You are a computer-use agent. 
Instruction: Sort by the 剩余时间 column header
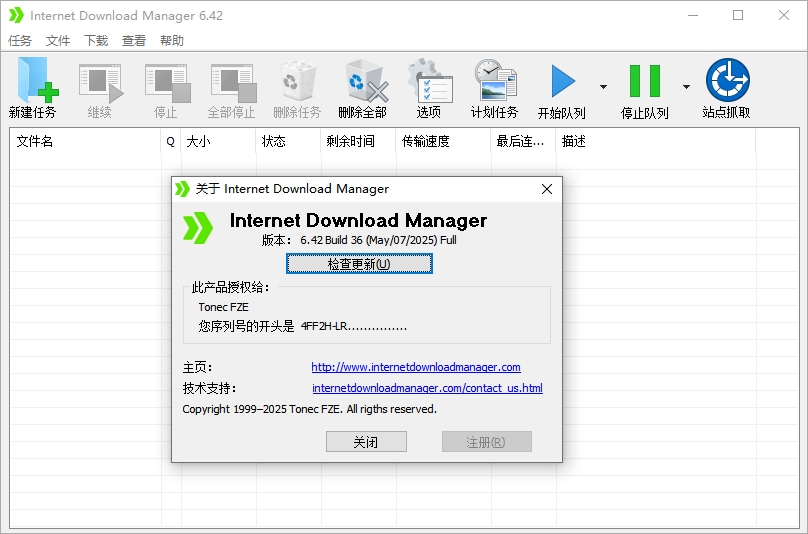tap(358, 141)
